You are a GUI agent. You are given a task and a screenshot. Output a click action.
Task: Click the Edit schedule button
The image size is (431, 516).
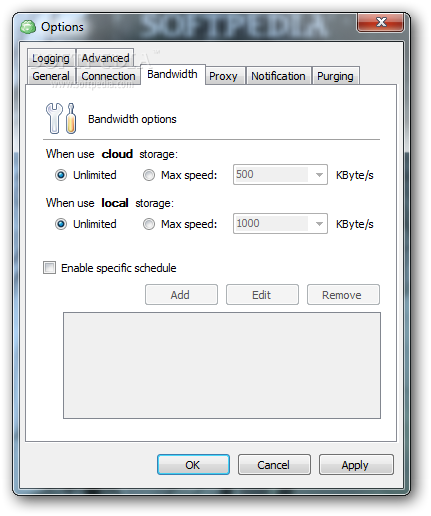262,295
